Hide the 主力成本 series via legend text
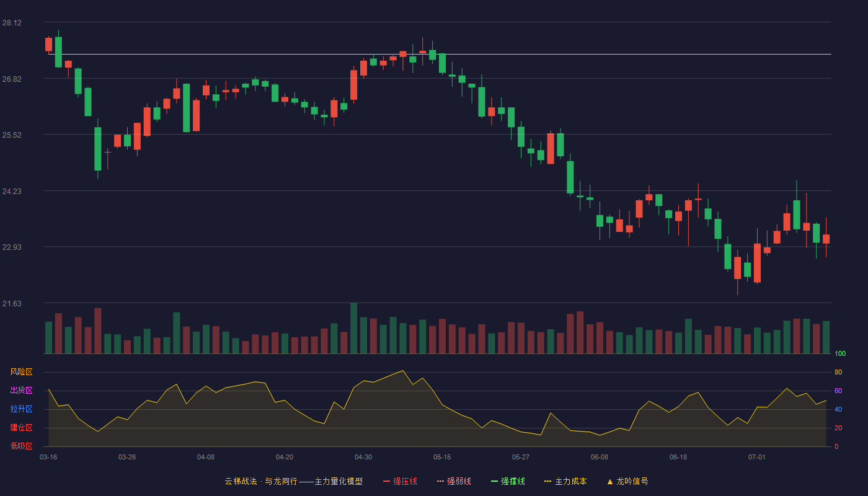The height and width of the screenshot is (496, 868). [570, 481]
